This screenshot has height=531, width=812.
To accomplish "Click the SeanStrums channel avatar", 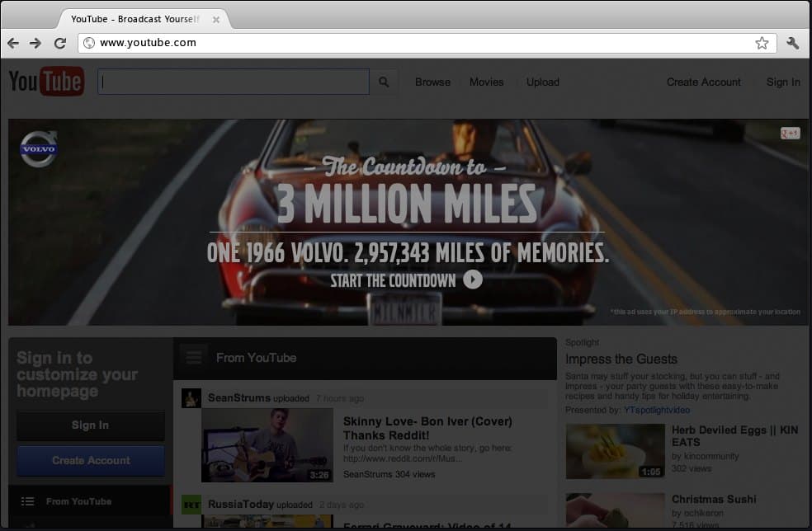I will tap(191, 398).
